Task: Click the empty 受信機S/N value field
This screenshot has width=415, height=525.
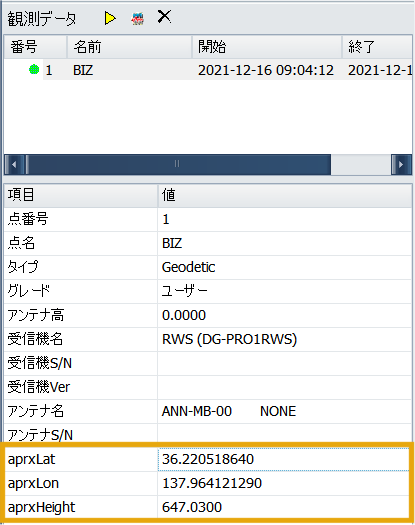Action: 284,363
